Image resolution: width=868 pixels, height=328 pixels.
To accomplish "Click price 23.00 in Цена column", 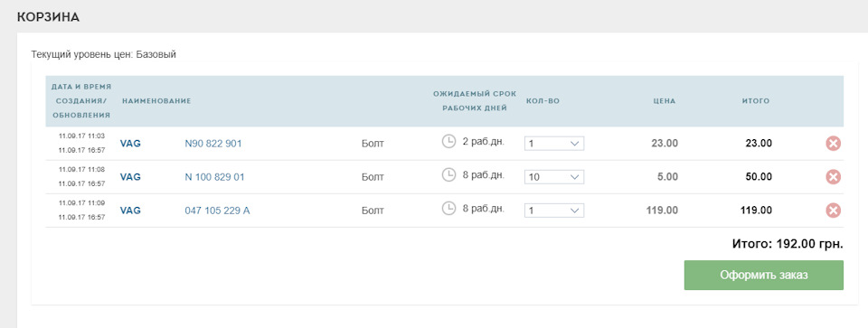I will click(x=665, y=144).
